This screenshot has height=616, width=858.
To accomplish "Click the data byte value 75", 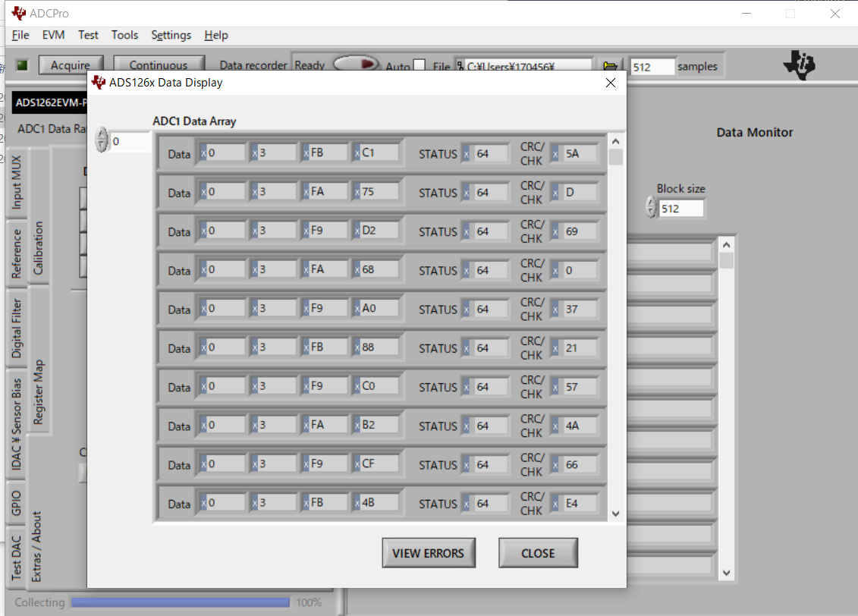I will [x=379, y=191].
